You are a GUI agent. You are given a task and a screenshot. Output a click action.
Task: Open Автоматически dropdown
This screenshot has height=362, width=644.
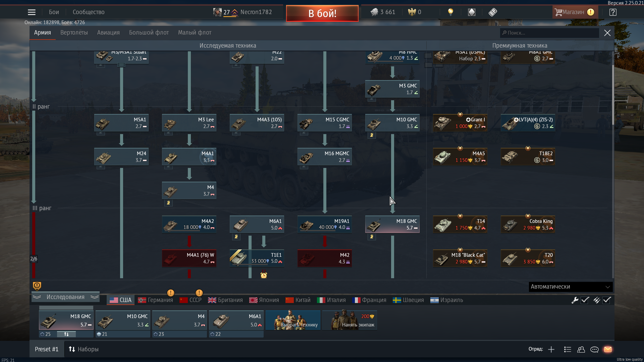(571, 287)
